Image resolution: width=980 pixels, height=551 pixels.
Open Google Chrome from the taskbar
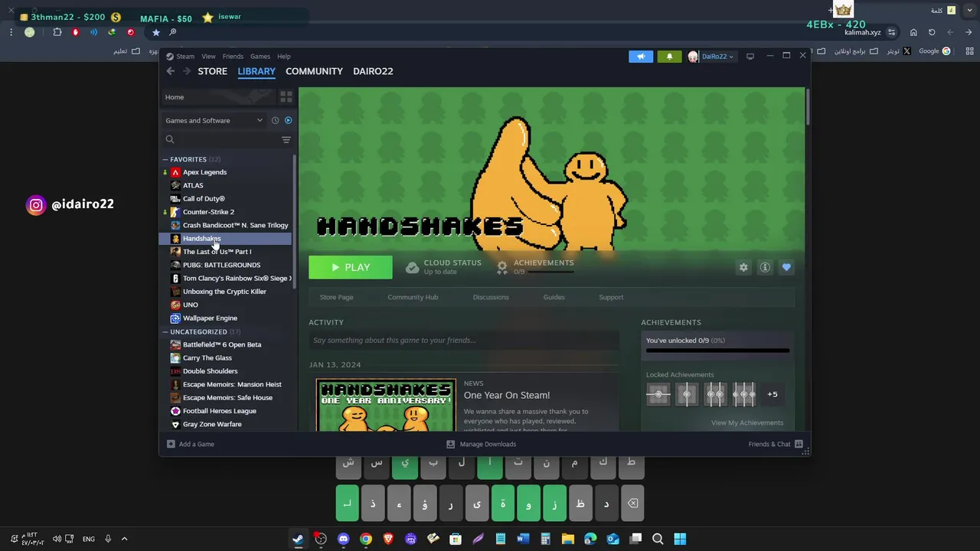pos(366,539)
